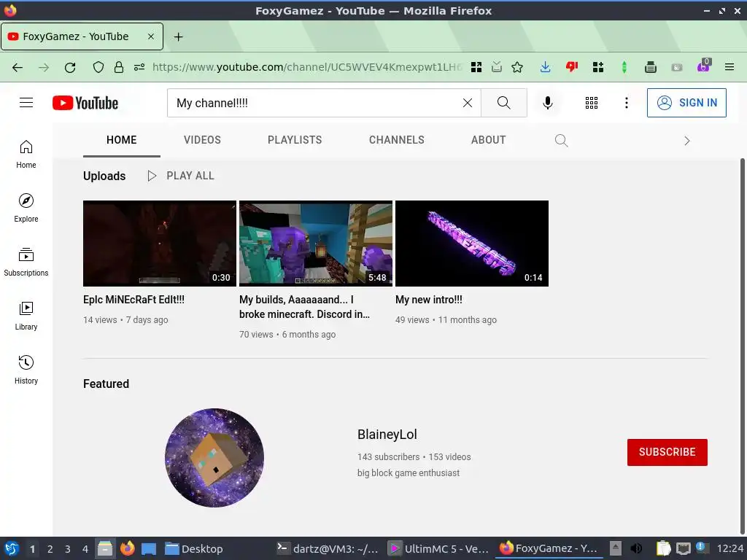Viewport: 747px width, 560px height.
Task: Open the YouTube hamburger guide menu
Action: click(x=26, y=103)
